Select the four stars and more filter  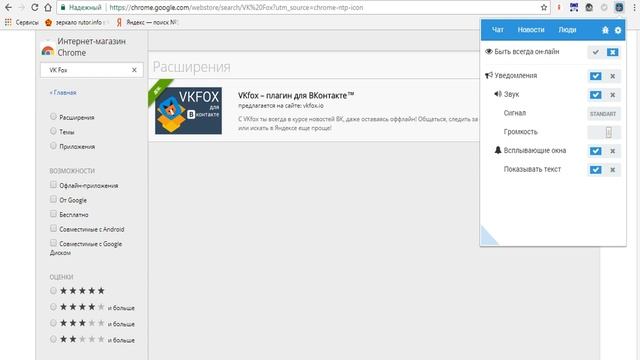pos(53,307)
